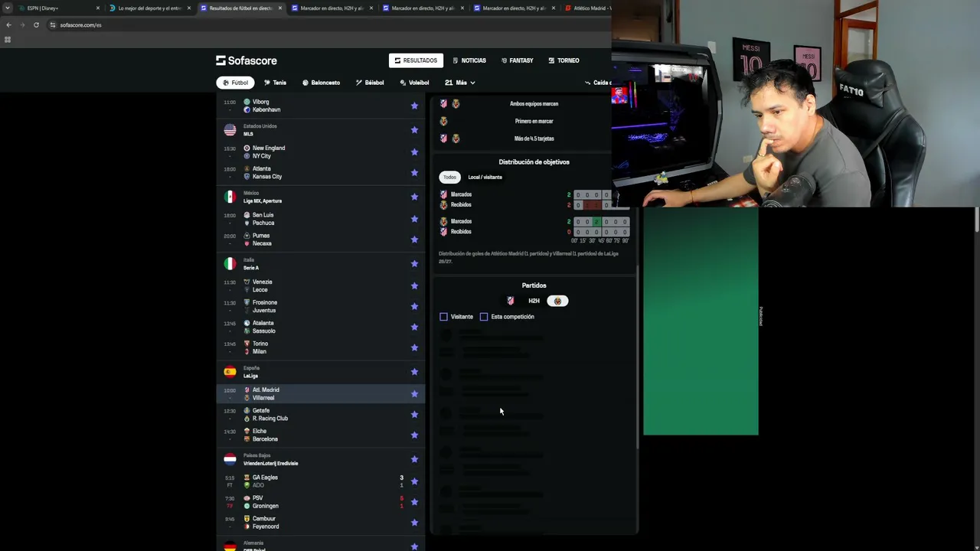Open the Elche vs Barcelona match

tap(322, 435)
